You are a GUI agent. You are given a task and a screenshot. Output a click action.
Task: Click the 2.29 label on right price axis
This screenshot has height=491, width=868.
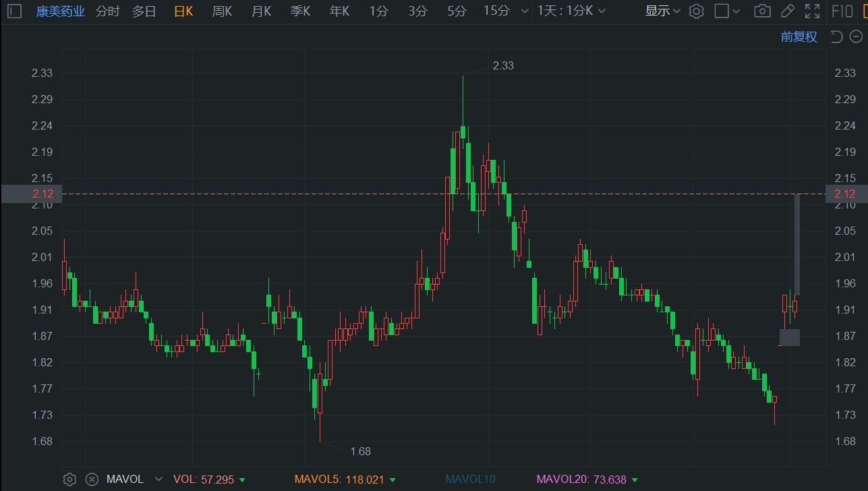click(x=845, y=99)
